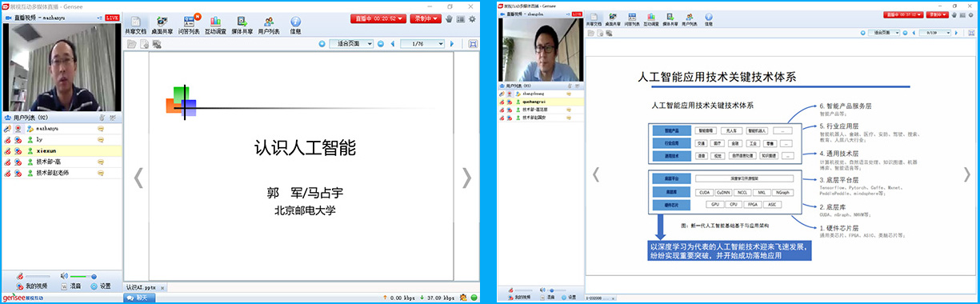The height and width of the screenshot is (304, 980).
Task: Open 桌面共享 desktop sharing in left window
Action: [x=163, y=25]
